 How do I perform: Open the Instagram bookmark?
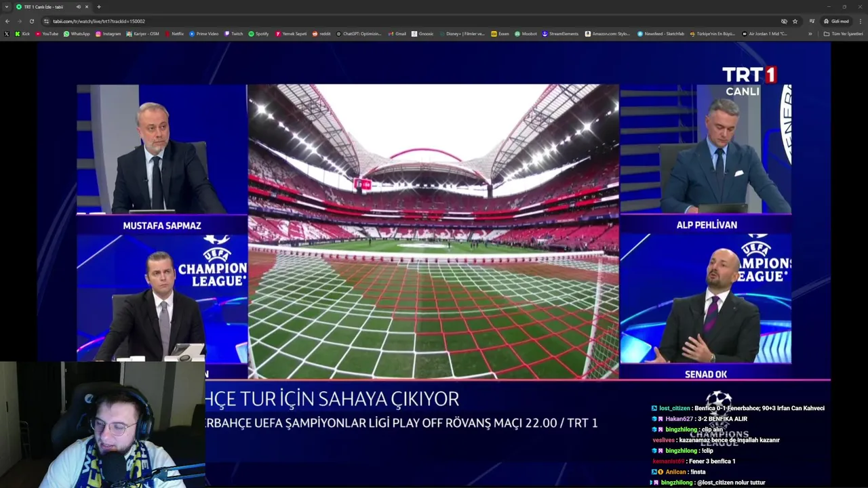(108, 34)
